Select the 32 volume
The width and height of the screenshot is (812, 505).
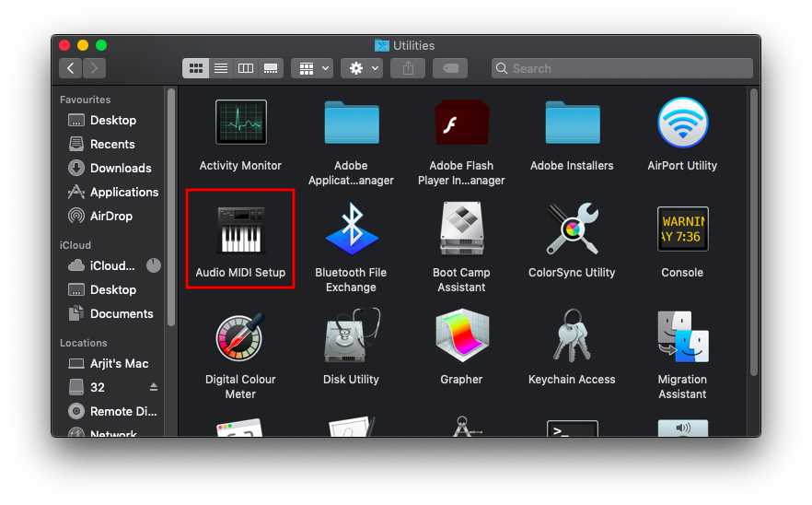(97, 387)
